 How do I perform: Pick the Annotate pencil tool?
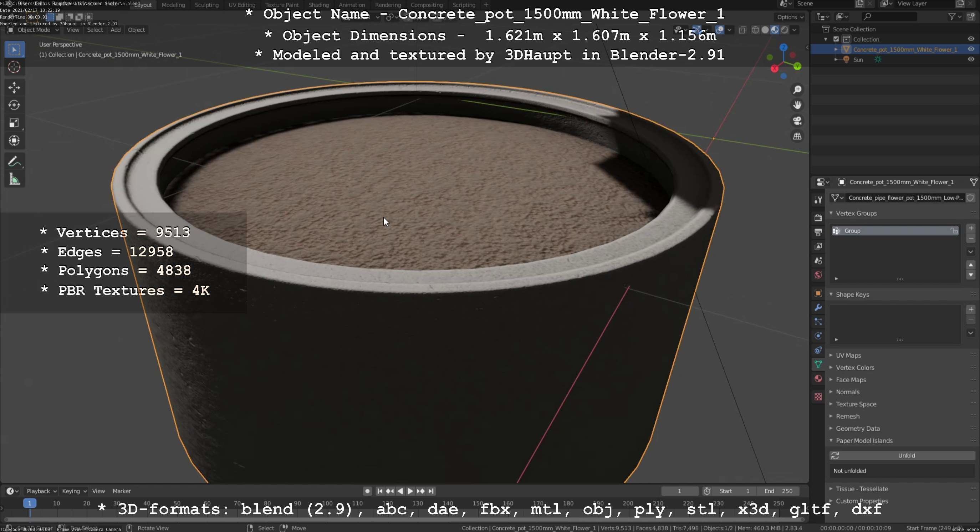point(14,162)
